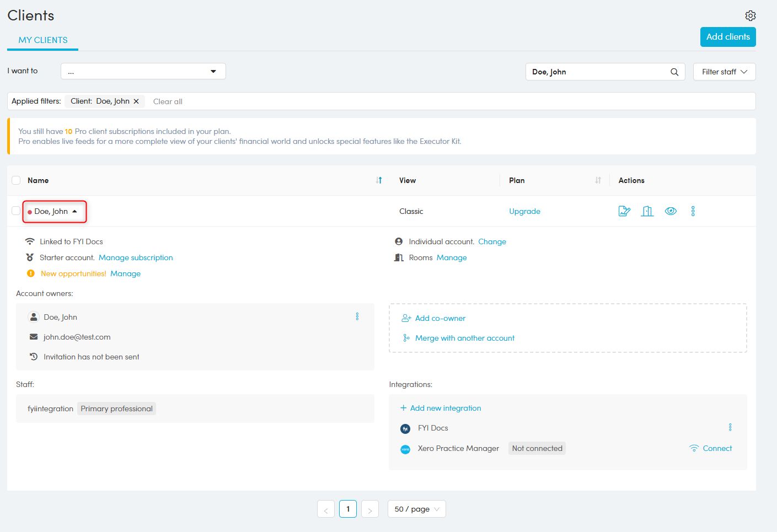Sort the table by Name column
The image size is (777, 532).
[x=379, y=180]
